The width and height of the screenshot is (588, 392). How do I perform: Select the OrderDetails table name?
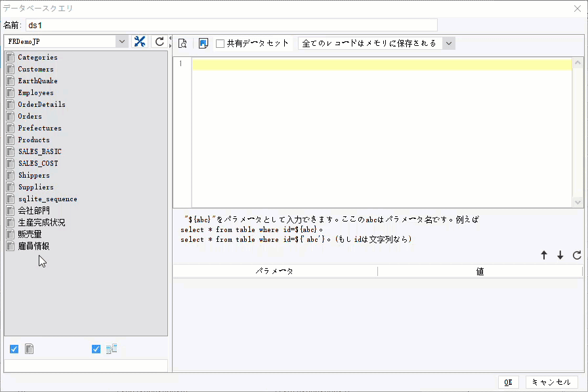pyautogui.click(x=41, y=105)
